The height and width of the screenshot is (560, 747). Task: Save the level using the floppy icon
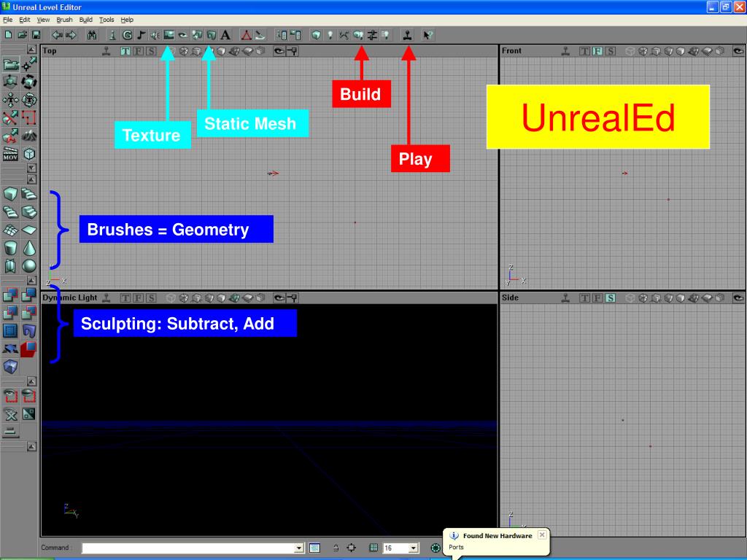coord(36,35)
